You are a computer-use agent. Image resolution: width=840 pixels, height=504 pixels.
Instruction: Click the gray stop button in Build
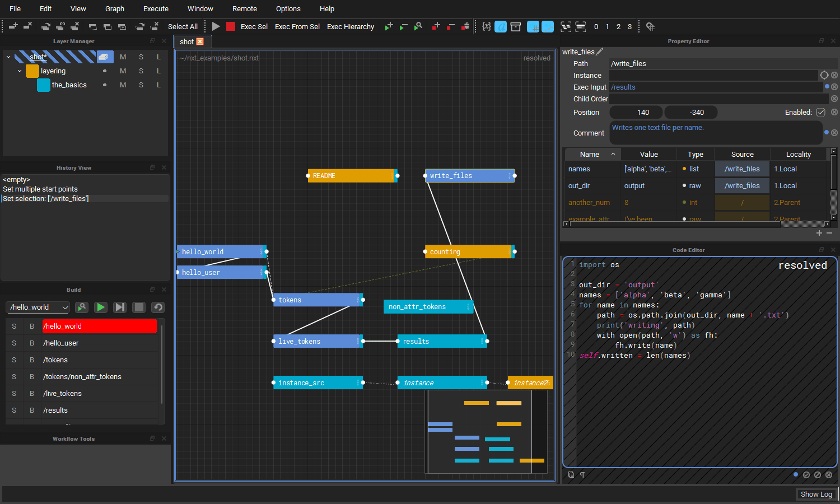tap(139, 307)
